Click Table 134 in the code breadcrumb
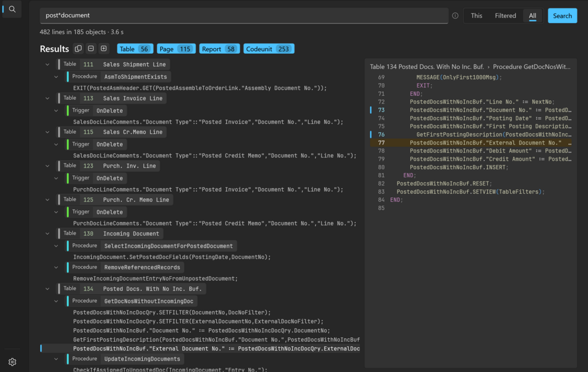 pos(427,67)
